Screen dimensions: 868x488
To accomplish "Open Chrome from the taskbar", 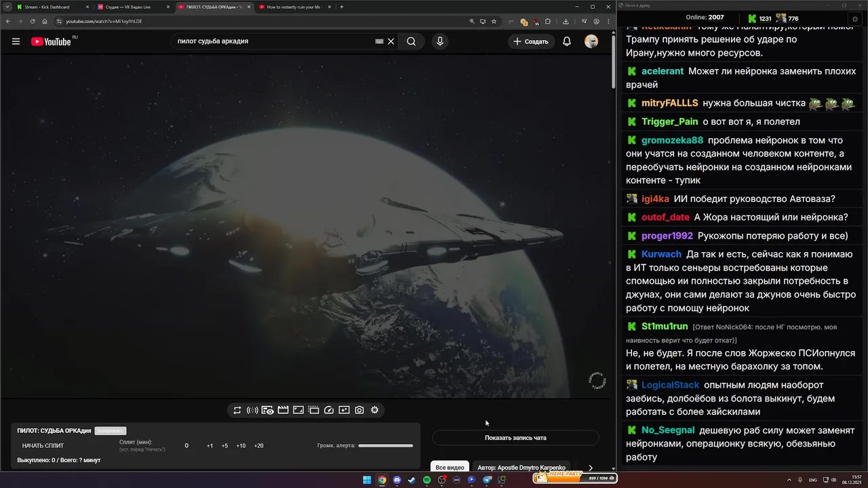I will pos(382,480).
